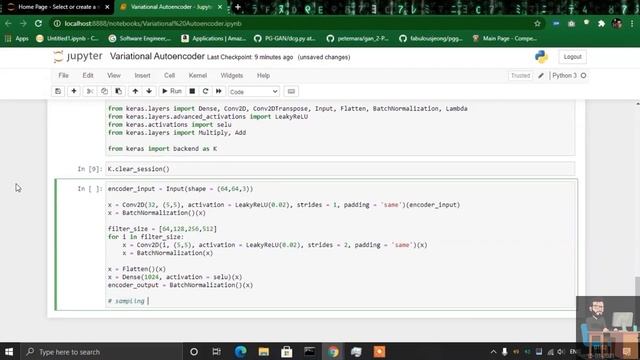640x360 pixels.
Task: Open the cell type Code dropdown
Action: click(x=253, y=91)
